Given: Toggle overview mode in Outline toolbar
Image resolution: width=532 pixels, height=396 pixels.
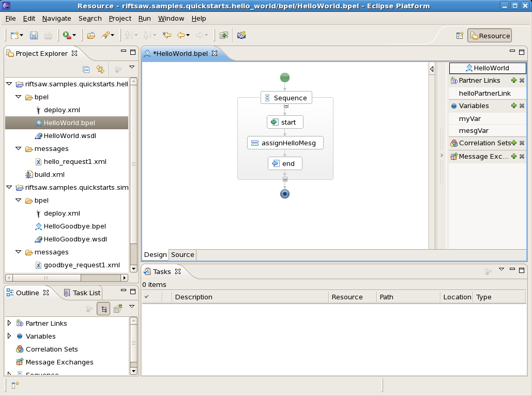Looking at the screenshot, I should (x=118, y=309).
